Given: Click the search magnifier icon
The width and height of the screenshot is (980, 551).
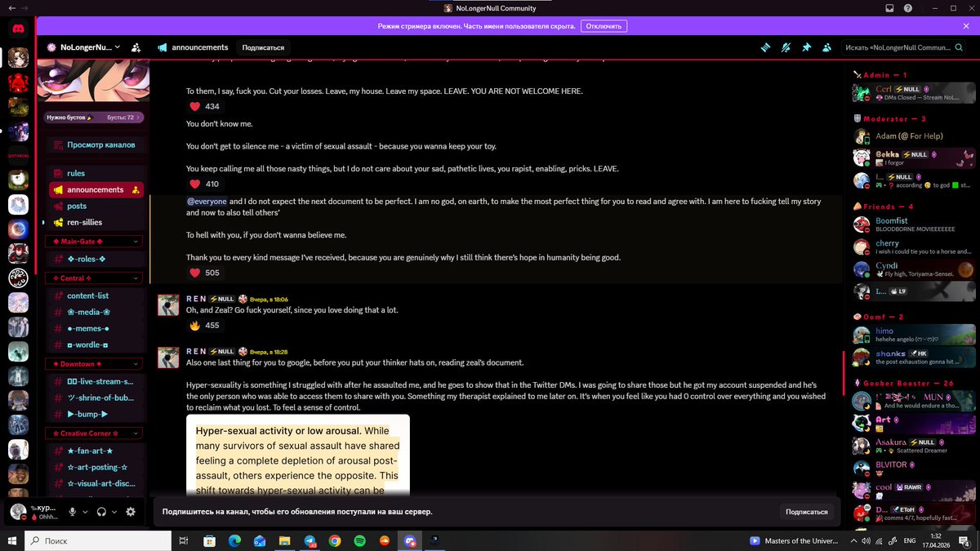Looking at the screenshot, I should coord(960,47).
